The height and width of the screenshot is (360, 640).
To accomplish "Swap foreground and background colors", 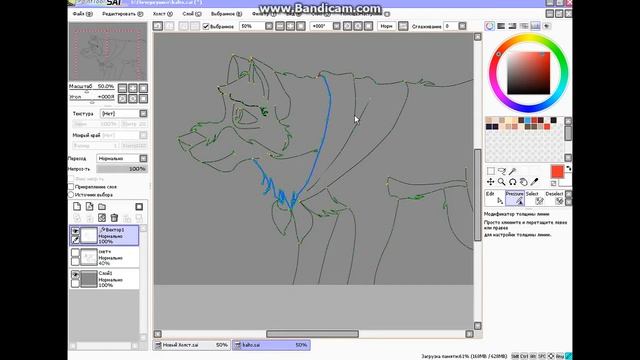I will 568,168.
